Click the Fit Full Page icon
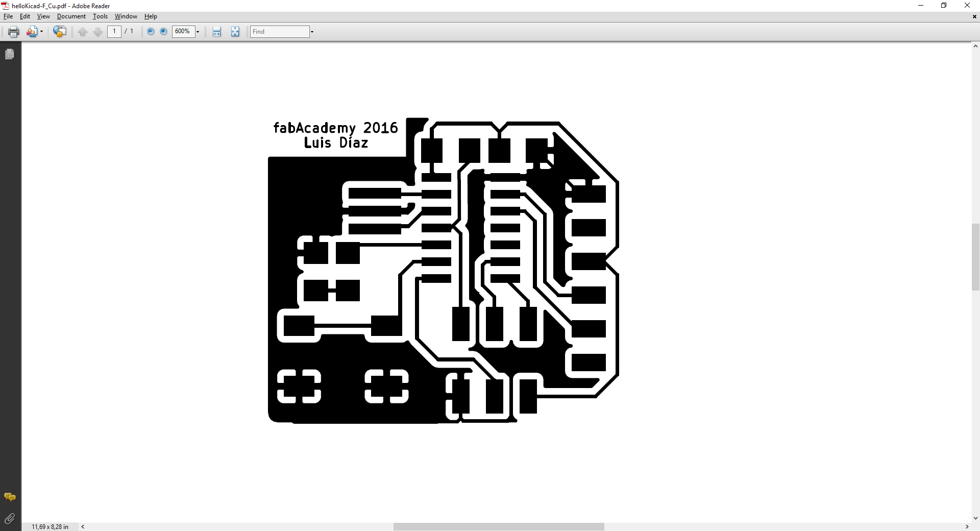This screenshot has height=531, width=980. [x=235, y=32]
